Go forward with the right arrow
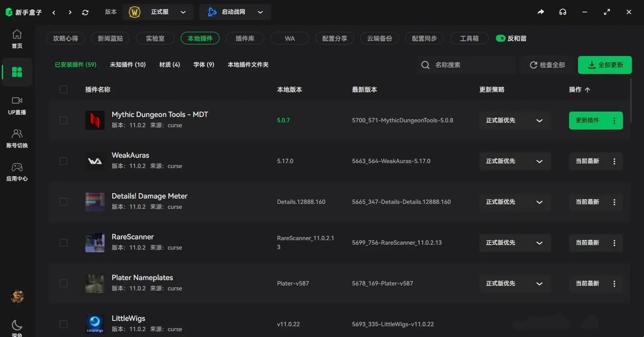Viewport: 644px width, 337px height. (70, 13)
